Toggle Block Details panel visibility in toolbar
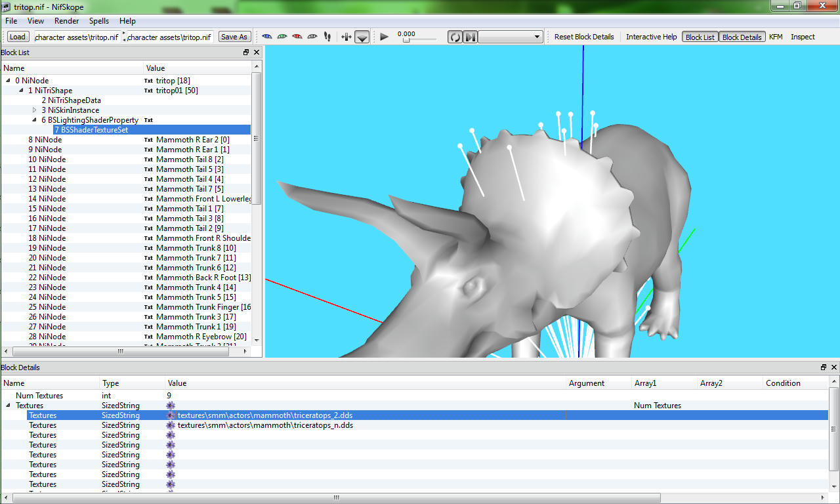The height and width of the screenshot is (504, 840). 742,37
